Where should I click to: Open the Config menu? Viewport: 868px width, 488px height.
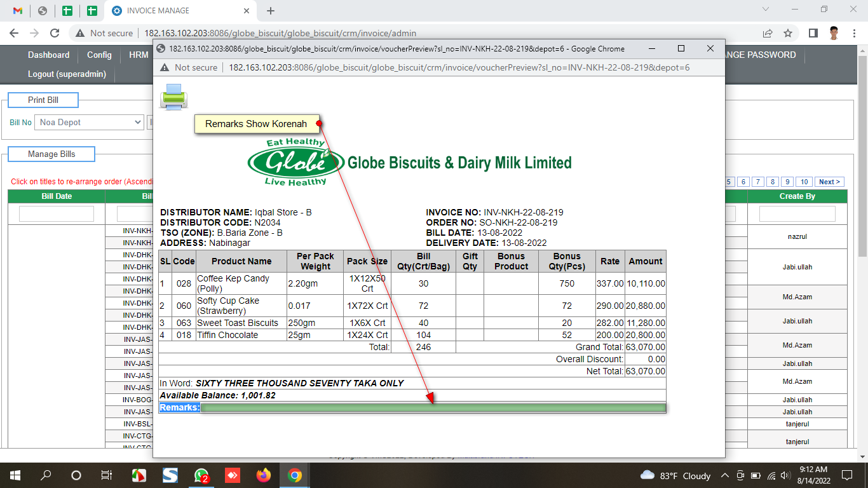[99, 55]
